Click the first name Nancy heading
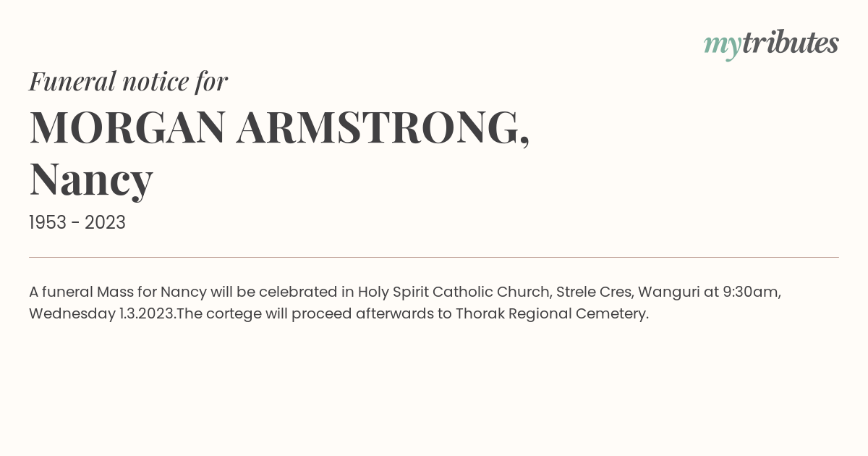This screenshot has height=456, width=868. point(91,179)
